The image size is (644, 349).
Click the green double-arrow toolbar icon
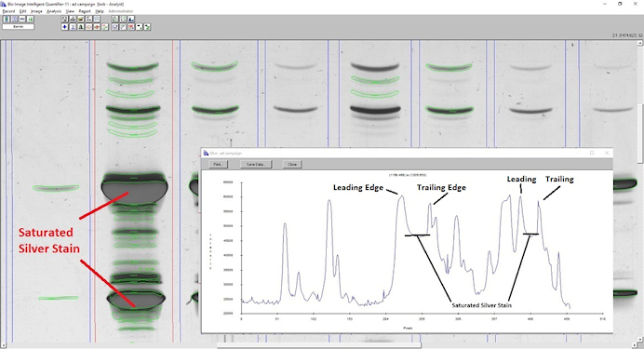pyautogui.click(x=30, y=19)
